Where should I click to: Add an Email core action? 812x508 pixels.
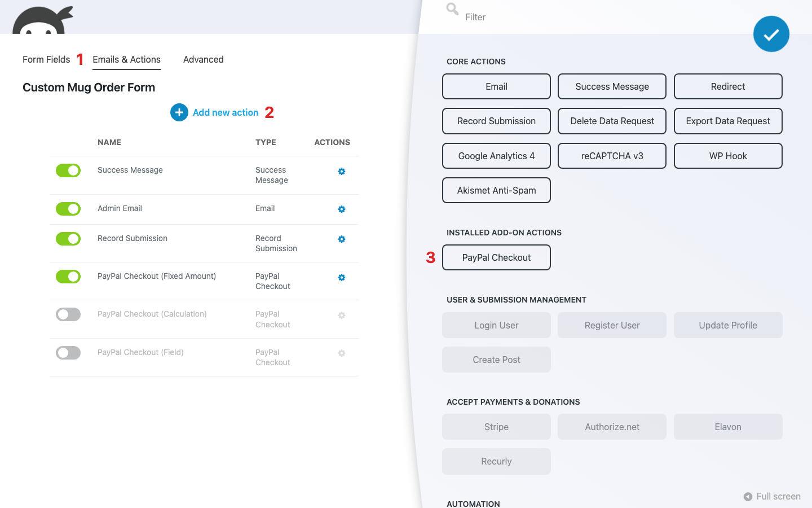[x=496, y=86]
